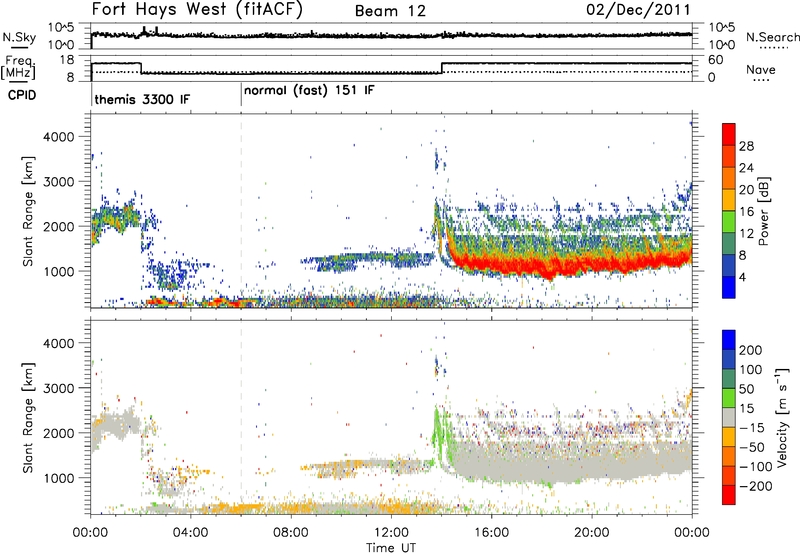The height and width of the screenshot is (554, 800).
Task: Click the red strong-power band near 18:00
Action: [x=542, y=265]
